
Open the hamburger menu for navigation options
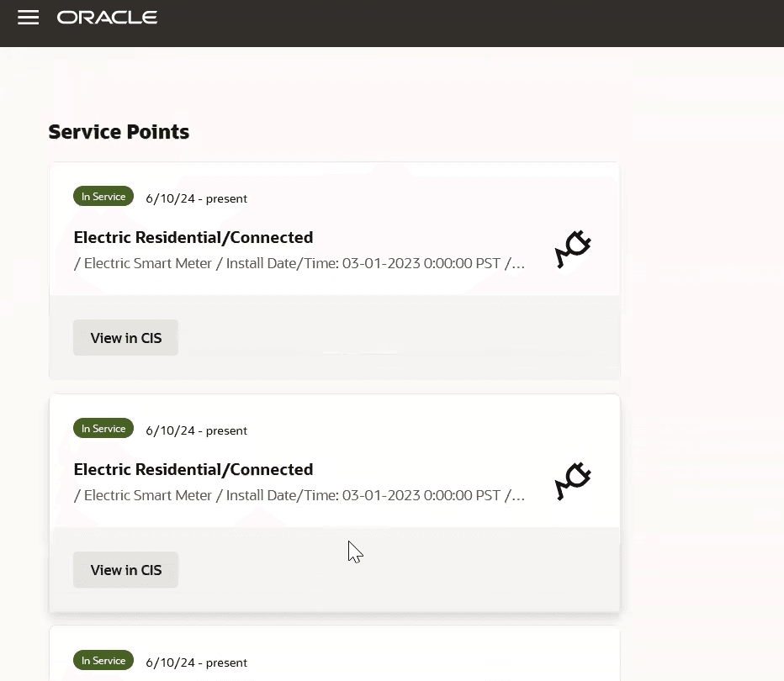28,17
